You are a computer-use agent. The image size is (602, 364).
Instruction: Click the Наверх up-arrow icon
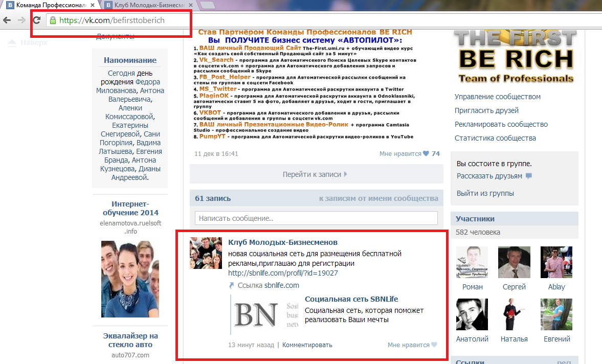[12, 42]
